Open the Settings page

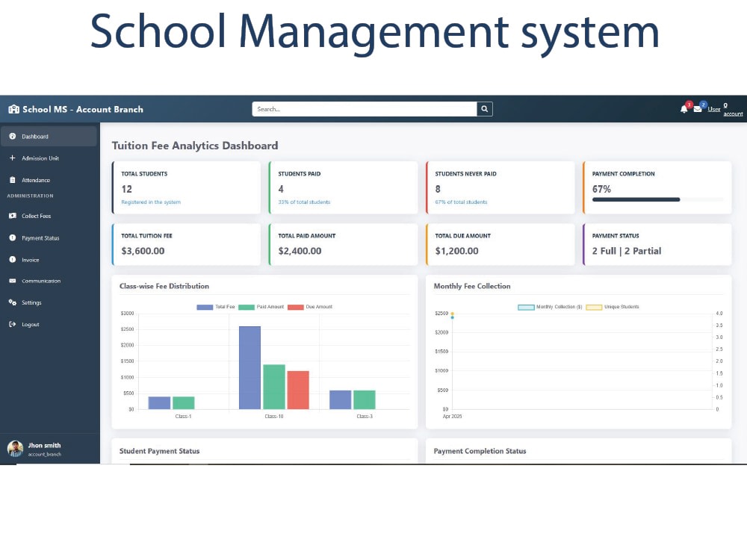coord(49,302)
